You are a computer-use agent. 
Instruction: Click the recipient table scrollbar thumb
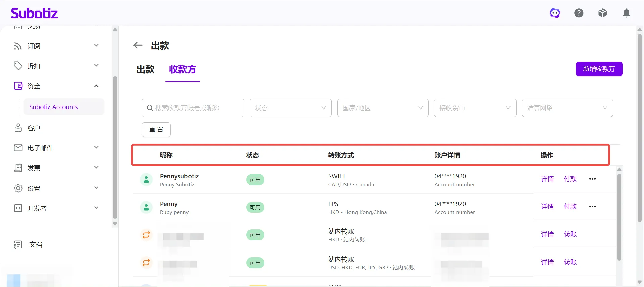click(619, 217)
